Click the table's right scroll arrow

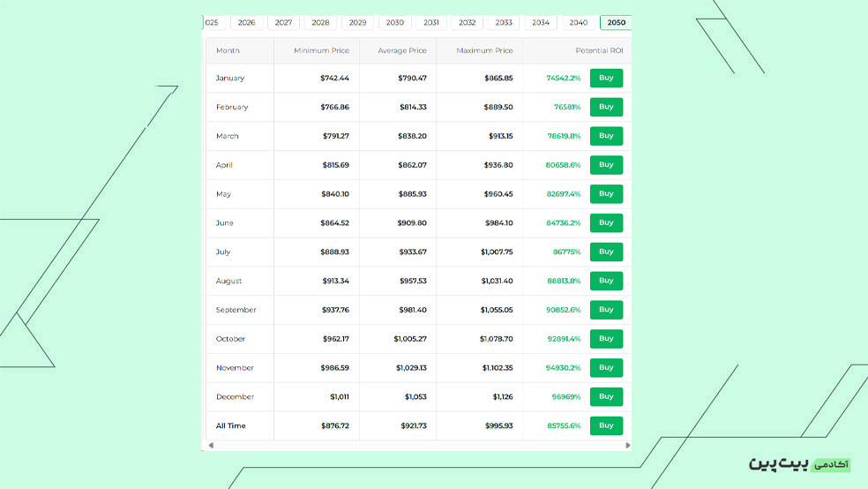(x=628, y=445)
